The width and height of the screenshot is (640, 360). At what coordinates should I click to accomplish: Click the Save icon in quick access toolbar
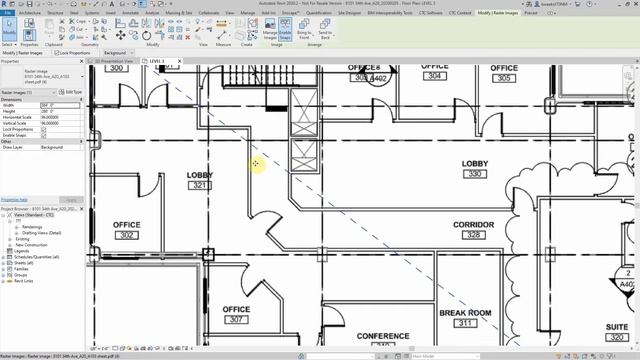pyautogui.click(x=30, y=4)
